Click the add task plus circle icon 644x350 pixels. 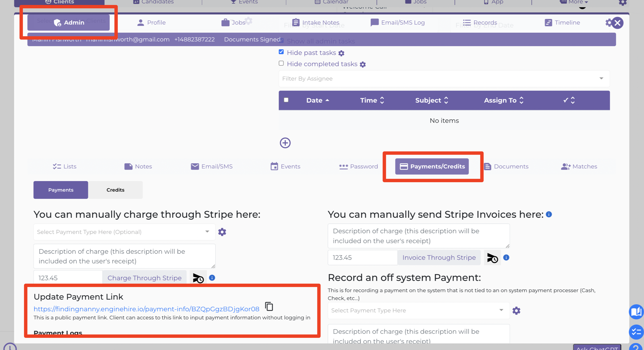(285, 143)
